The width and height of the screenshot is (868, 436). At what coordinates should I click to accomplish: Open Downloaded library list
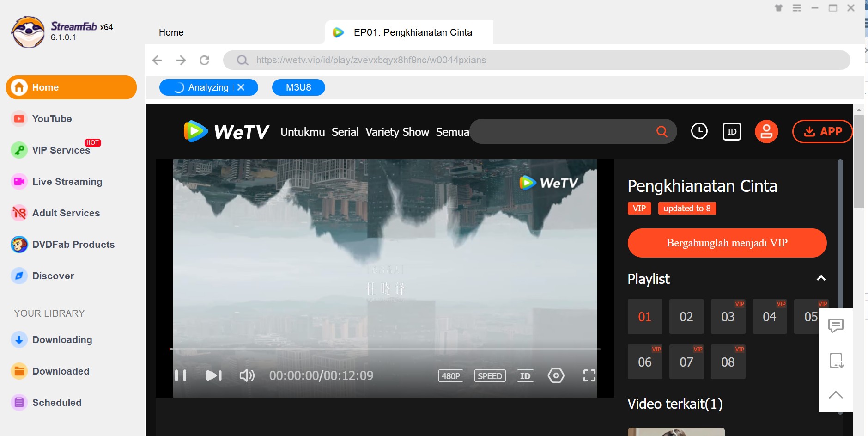(x=50, y=371)
